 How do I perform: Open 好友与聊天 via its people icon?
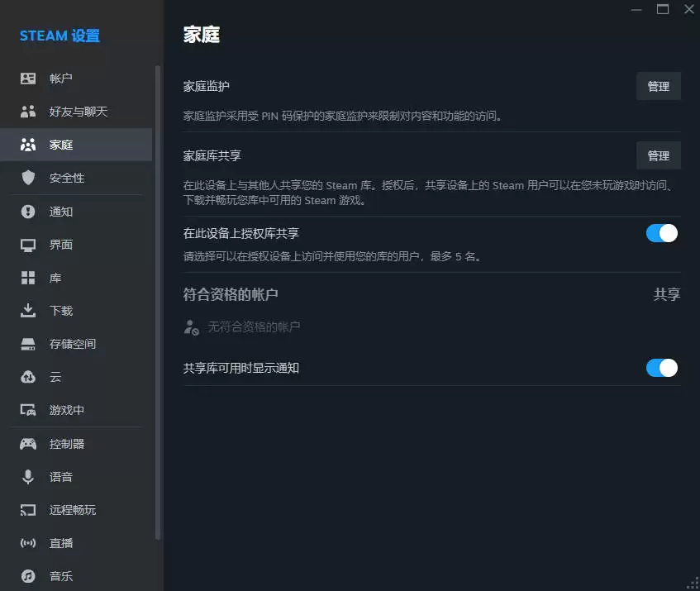click(x=28, y=112)
